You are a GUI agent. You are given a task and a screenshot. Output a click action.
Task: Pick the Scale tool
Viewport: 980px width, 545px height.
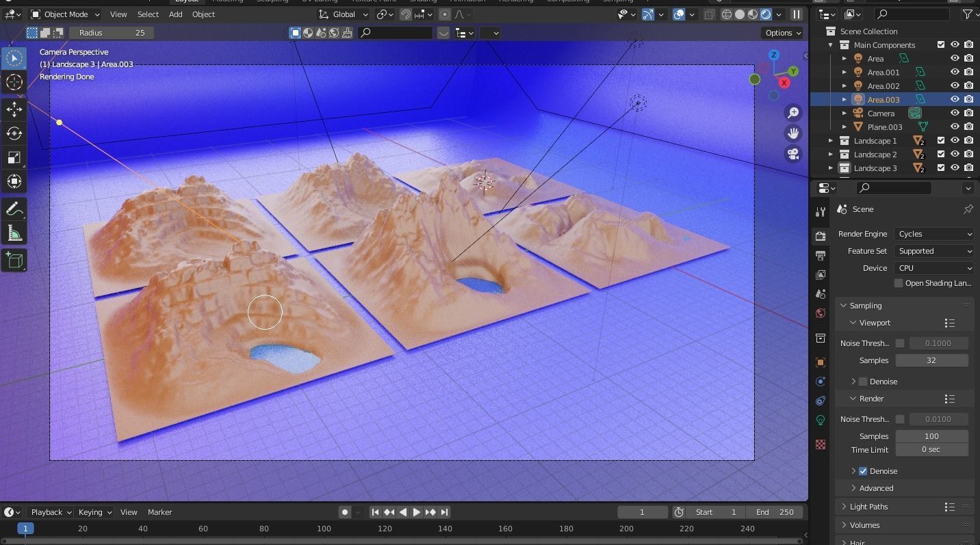[x=14, y=157]
